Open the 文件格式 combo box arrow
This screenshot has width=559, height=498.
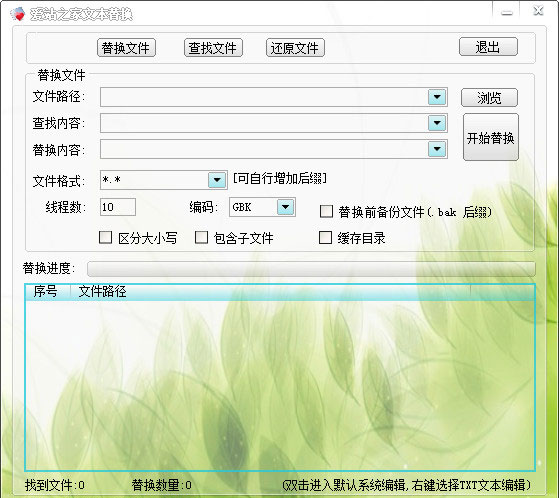(x=217, y=180)
